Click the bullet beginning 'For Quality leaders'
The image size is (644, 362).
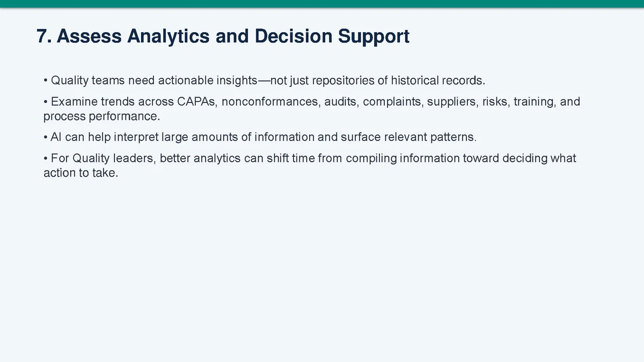coord(310,166)
